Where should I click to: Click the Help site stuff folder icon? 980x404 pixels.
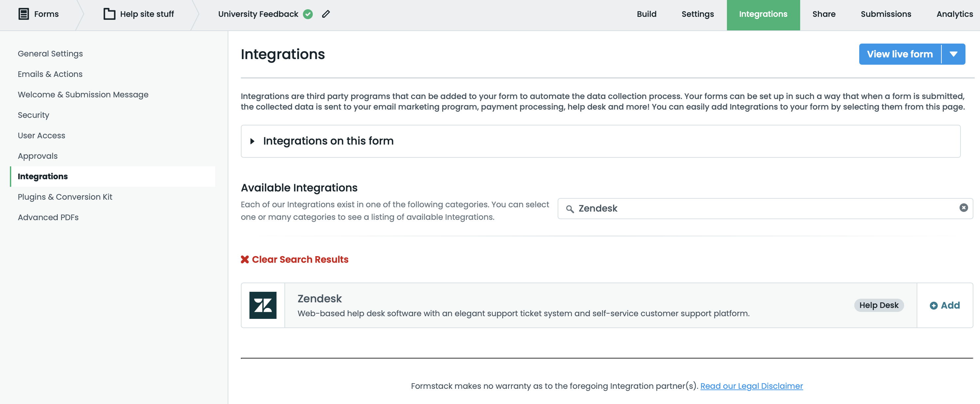pyautogui.click(x=109, y=14)
